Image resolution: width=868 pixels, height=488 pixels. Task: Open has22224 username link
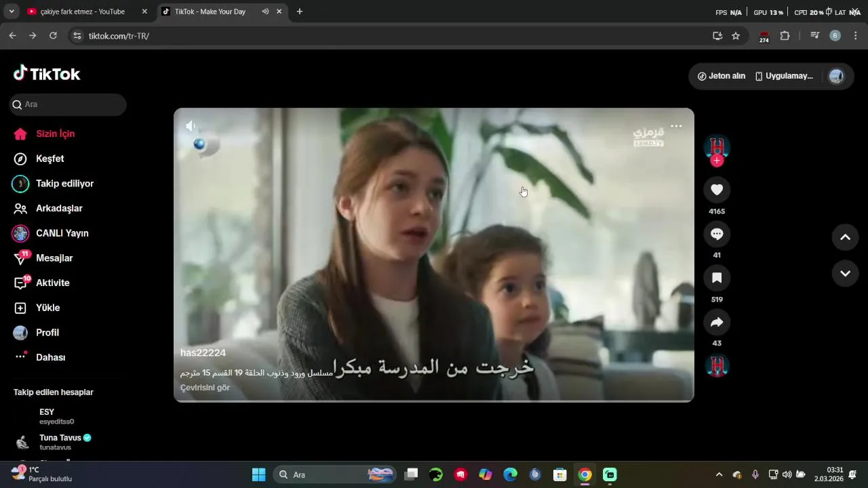203,353
